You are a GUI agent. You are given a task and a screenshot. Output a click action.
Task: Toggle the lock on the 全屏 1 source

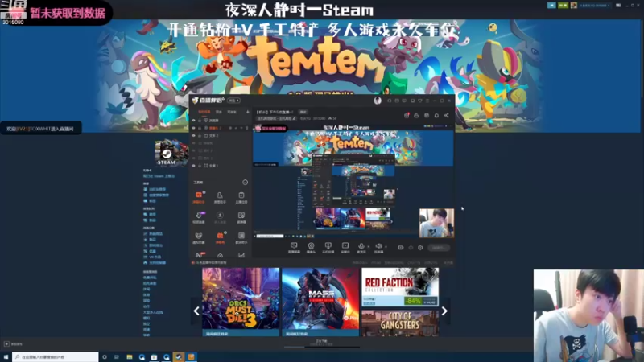(x=200, y=166)
